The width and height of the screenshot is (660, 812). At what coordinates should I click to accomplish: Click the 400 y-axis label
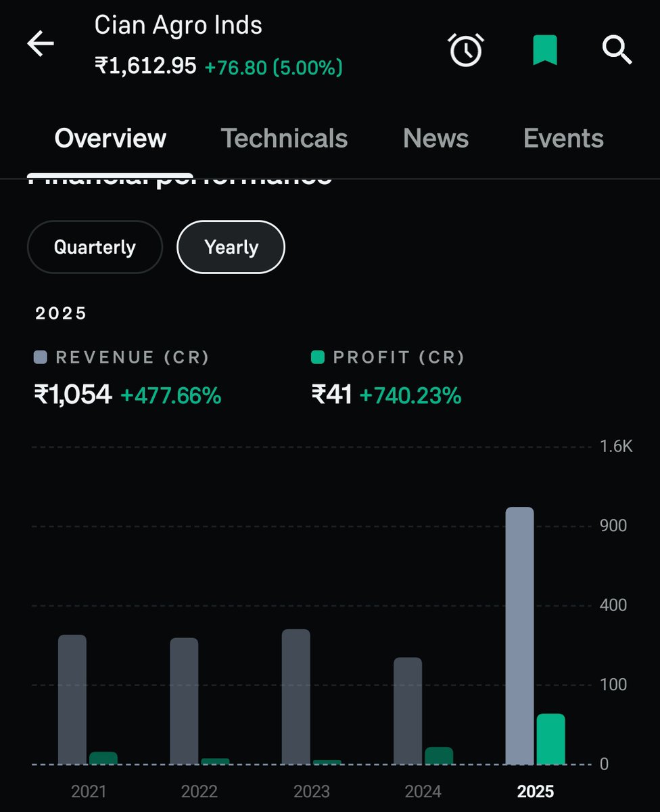tap(613, 605)
